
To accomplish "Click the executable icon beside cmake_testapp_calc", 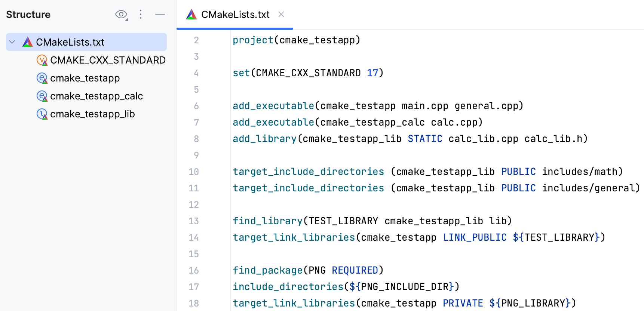I will point(42,96).
